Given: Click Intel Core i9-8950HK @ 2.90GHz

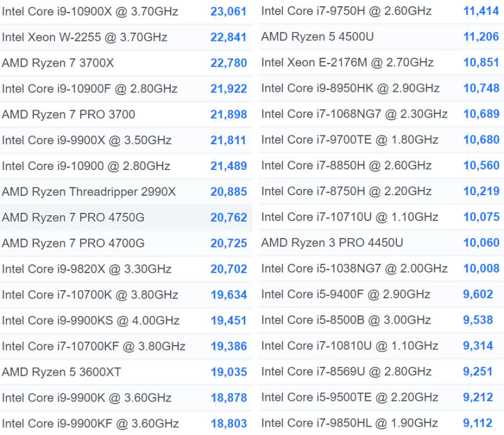Looking at the screenshot, I should click(350, 88).
